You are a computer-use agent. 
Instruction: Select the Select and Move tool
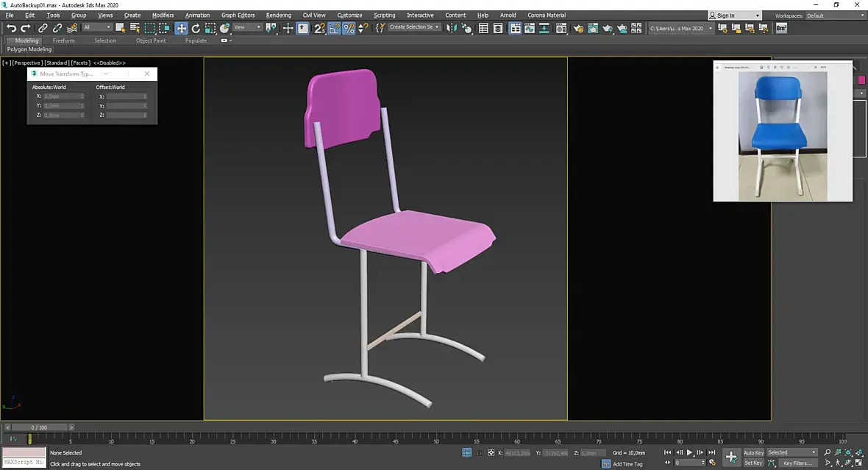click(181, 28)
